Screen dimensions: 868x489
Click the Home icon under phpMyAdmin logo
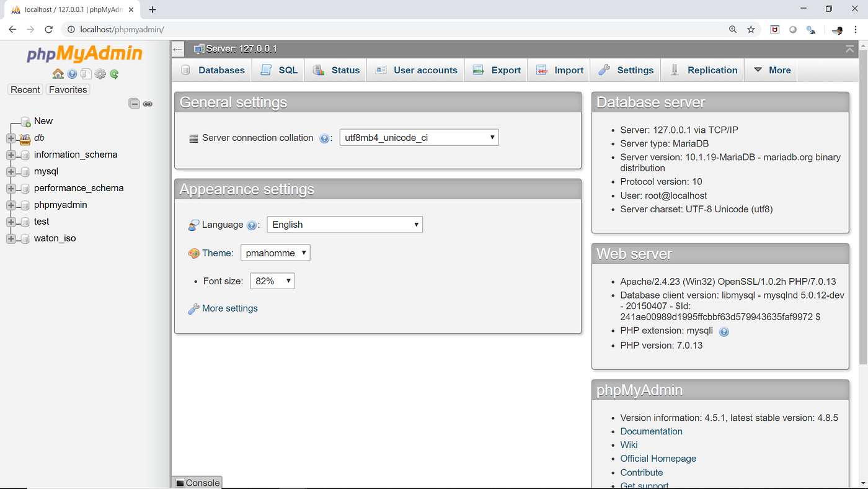click(x=58, y=74)
